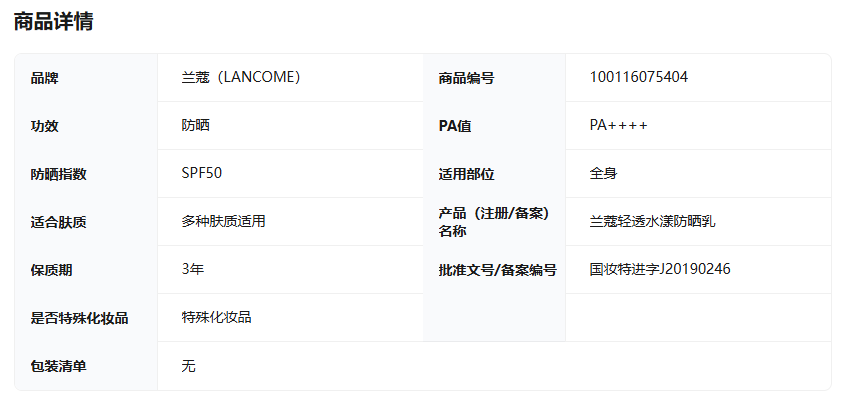
Task: Select product number 100116075404
Action: (638, 77)
